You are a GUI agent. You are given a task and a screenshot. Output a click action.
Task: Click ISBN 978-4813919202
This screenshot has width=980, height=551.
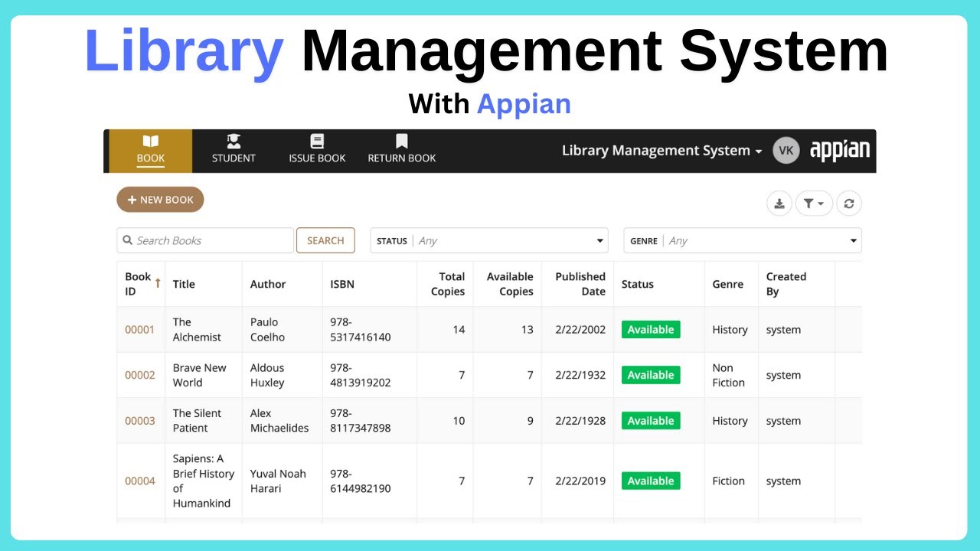point(361,375)
